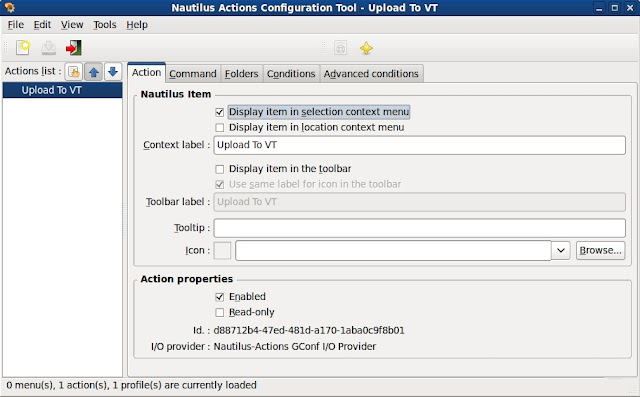Screen dimensions: 640x397
Task: Click the yellow star toolbar icon
Action: pos(366,48)
